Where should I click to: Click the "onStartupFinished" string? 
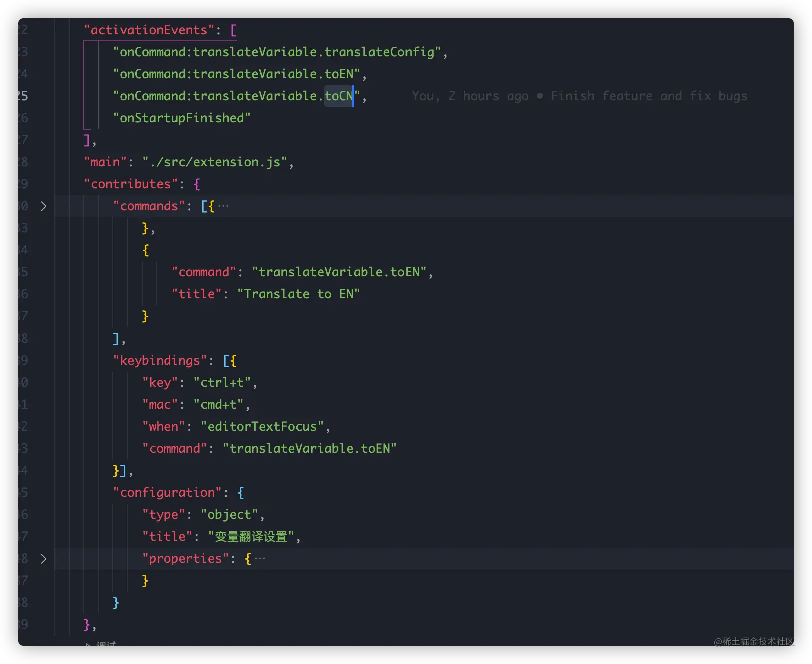[x=182, y=118]
